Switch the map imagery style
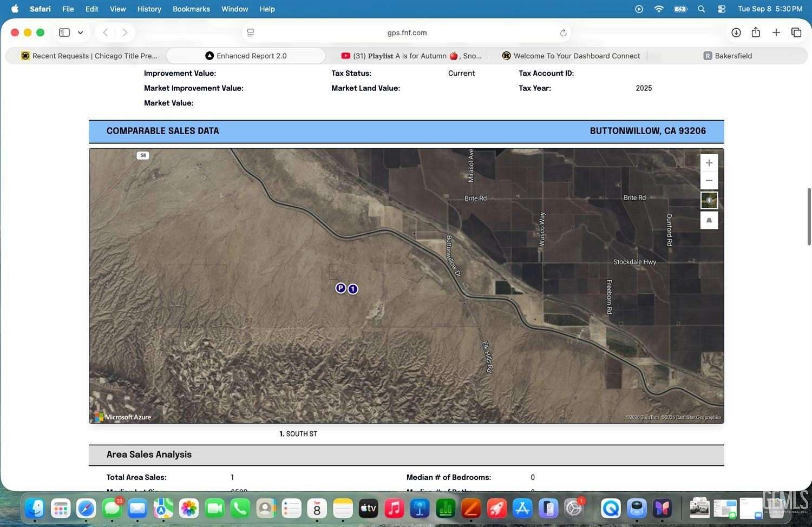 point(709,200)
